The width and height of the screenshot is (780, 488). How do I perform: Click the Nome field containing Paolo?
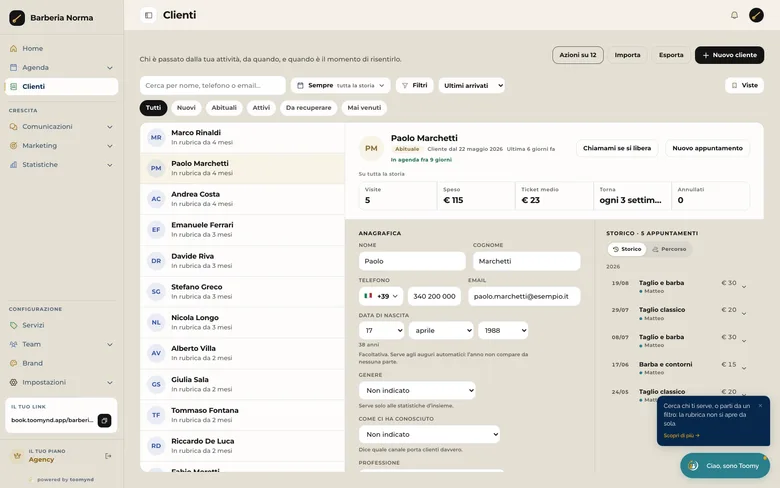412,261
